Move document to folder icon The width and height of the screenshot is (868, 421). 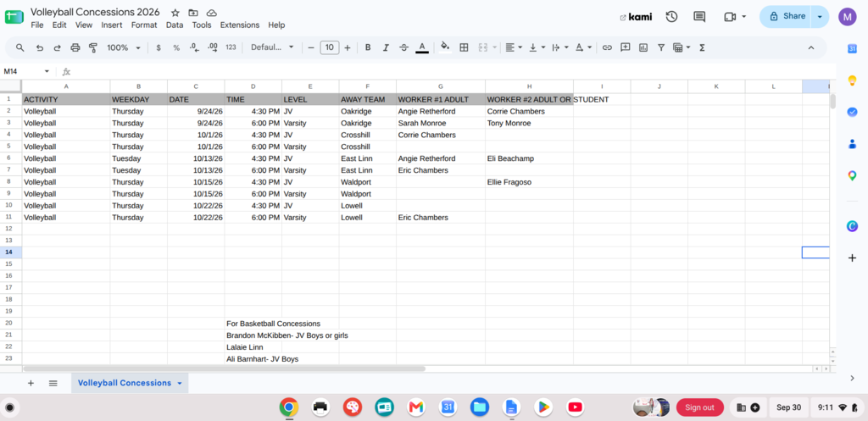pos(193,12)
